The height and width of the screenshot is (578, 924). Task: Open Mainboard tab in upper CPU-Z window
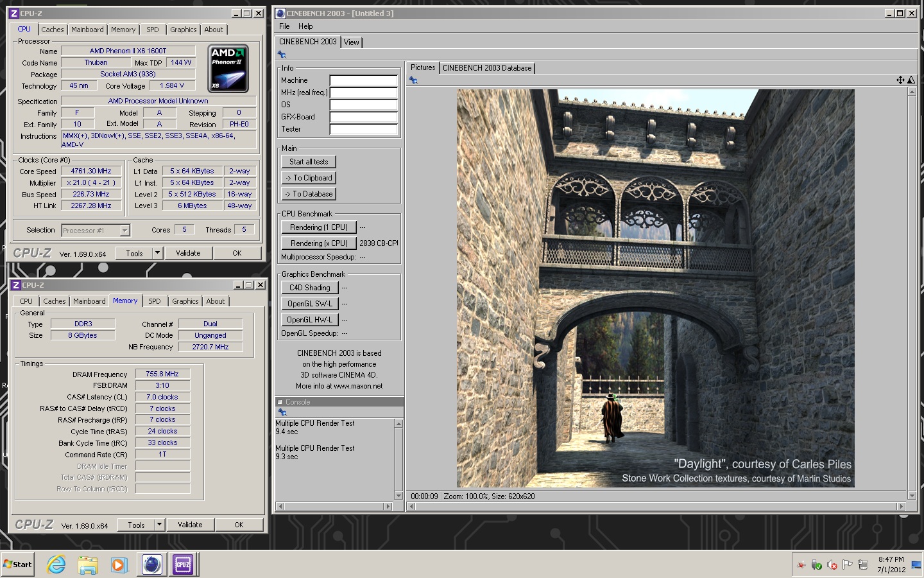click(87, 30)
